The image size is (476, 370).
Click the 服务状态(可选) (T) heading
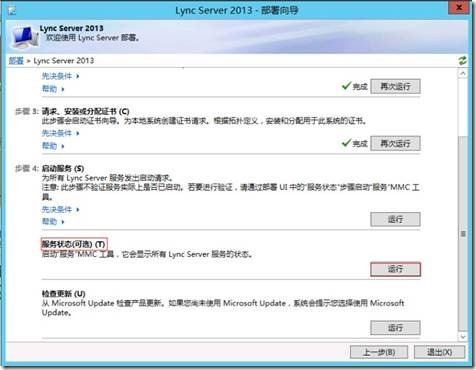74,244
